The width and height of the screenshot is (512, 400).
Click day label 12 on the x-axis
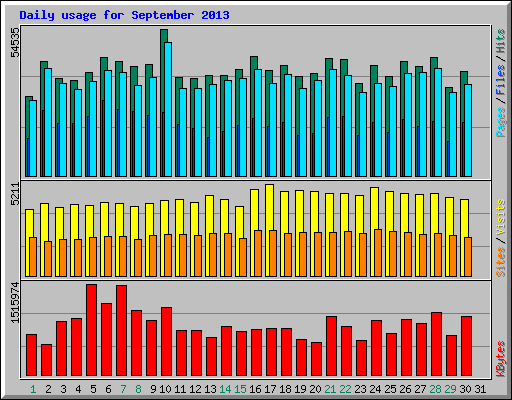pyautogui.click(x=195, y=389)
